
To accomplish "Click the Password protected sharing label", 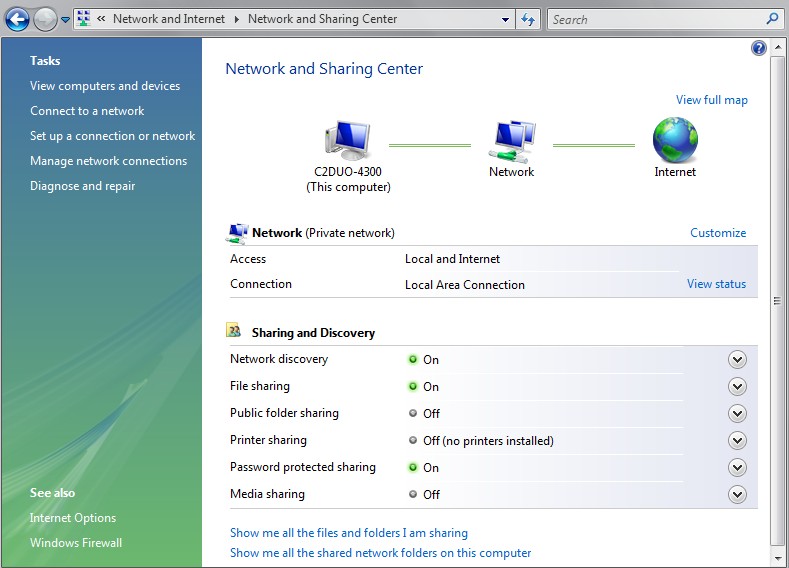I will [x=303, y=467].
